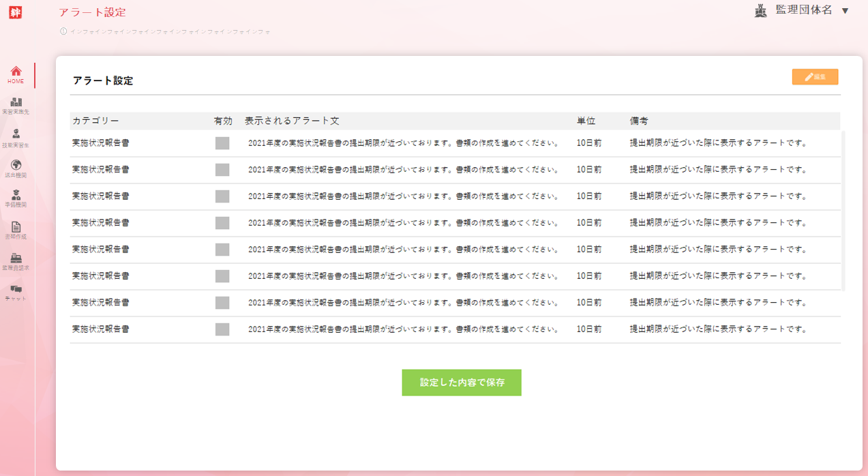Open 実習実施先 from the sidebar

[x=16, y=102]
